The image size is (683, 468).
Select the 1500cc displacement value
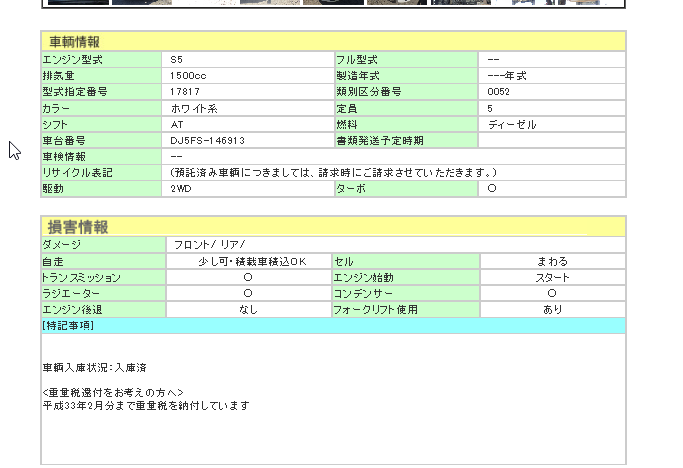[188, 76]
